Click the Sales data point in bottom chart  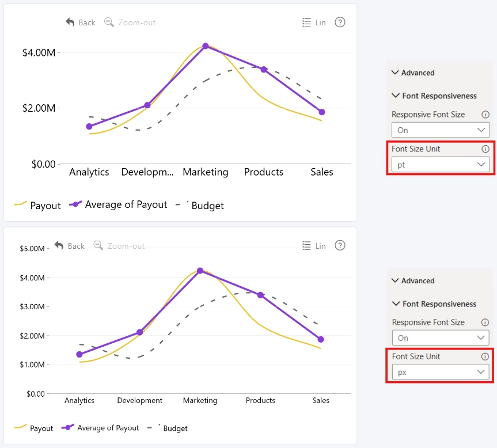point(321,339)
